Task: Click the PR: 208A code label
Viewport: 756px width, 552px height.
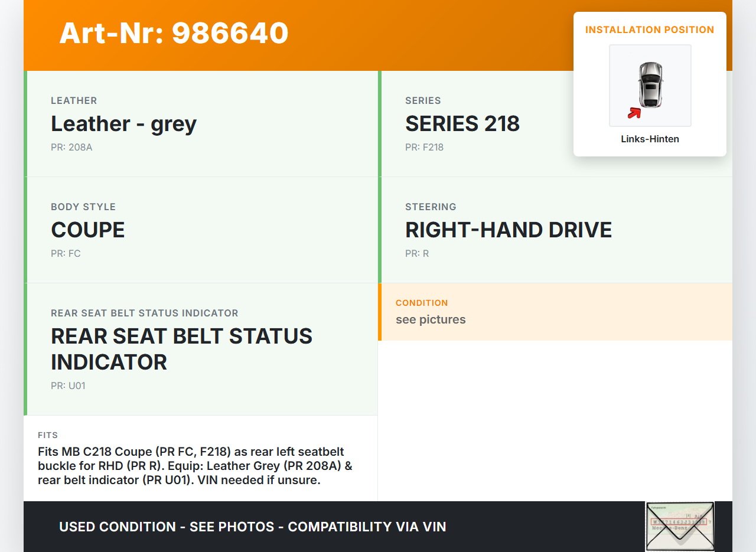Action: coord(71,147)
